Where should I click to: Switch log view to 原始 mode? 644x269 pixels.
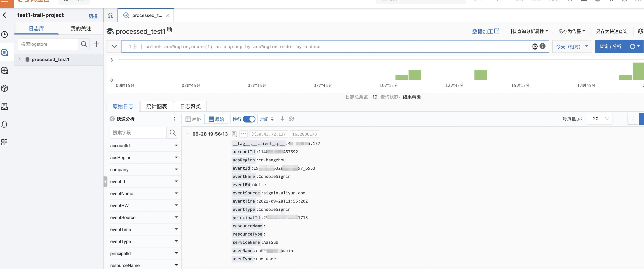click(216, 119)
